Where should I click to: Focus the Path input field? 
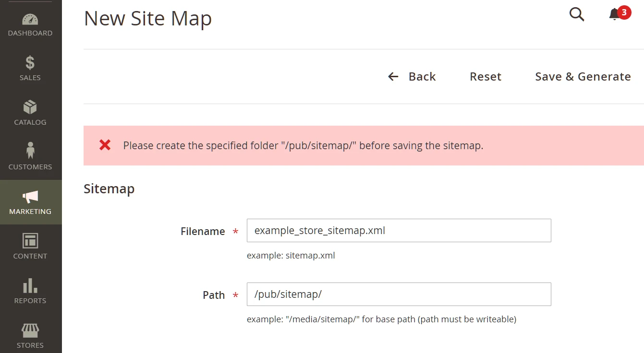[x=399, y=294]
